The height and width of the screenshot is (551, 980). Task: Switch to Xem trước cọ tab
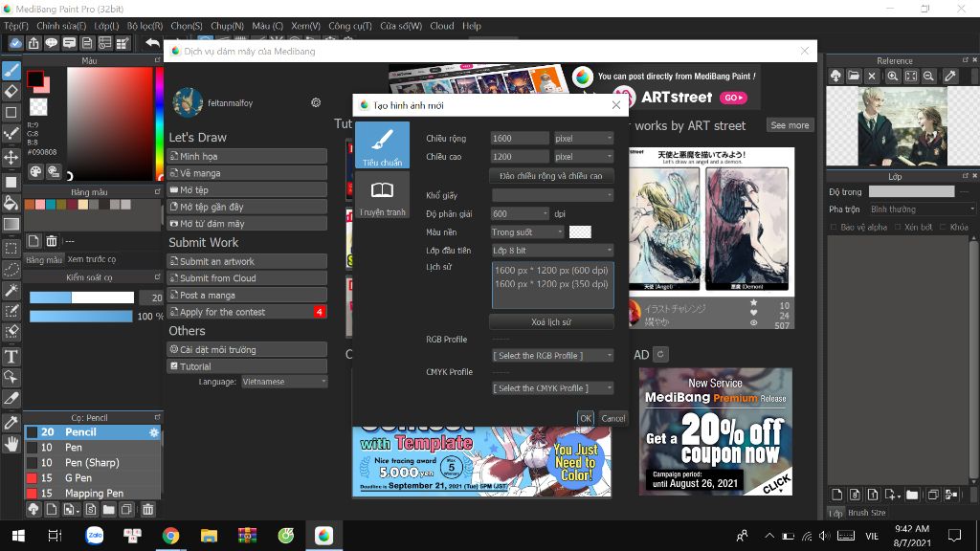point(92,259)
